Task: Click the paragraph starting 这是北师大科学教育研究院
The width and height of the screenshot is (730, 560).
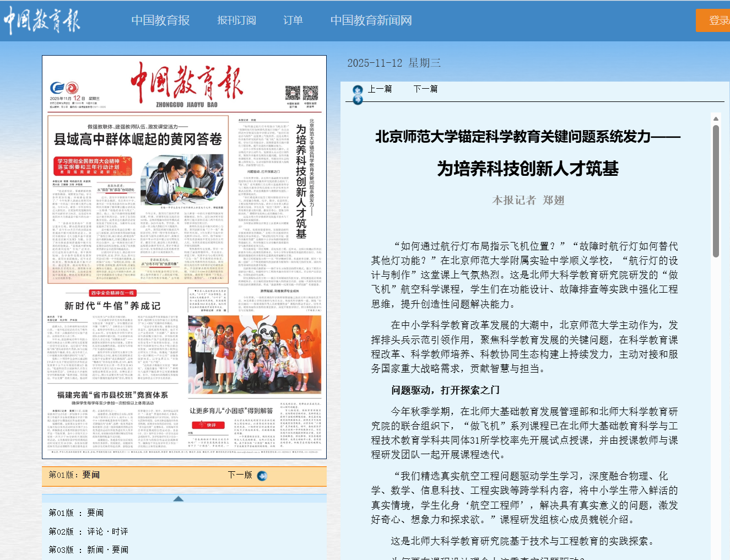Action: pos(524,541)
